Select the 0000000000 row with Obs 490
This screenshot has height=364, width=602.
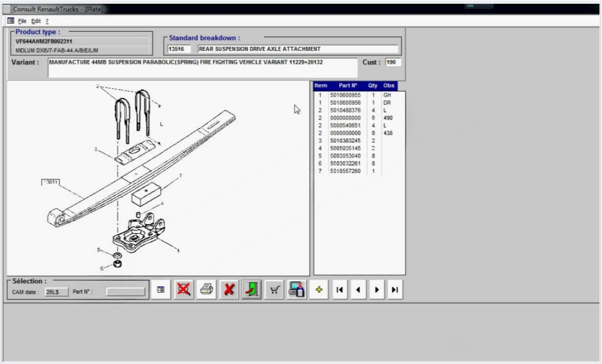359,118
